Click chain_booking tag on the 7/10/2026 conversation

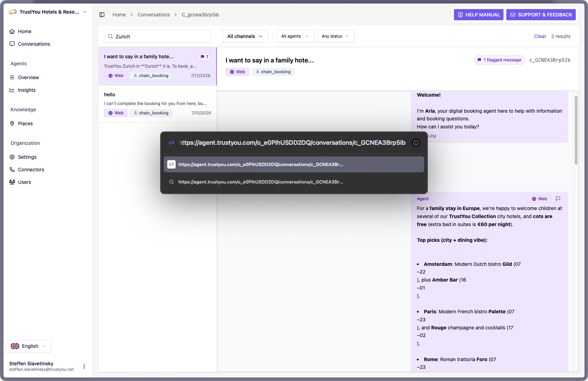coord(150,113)
